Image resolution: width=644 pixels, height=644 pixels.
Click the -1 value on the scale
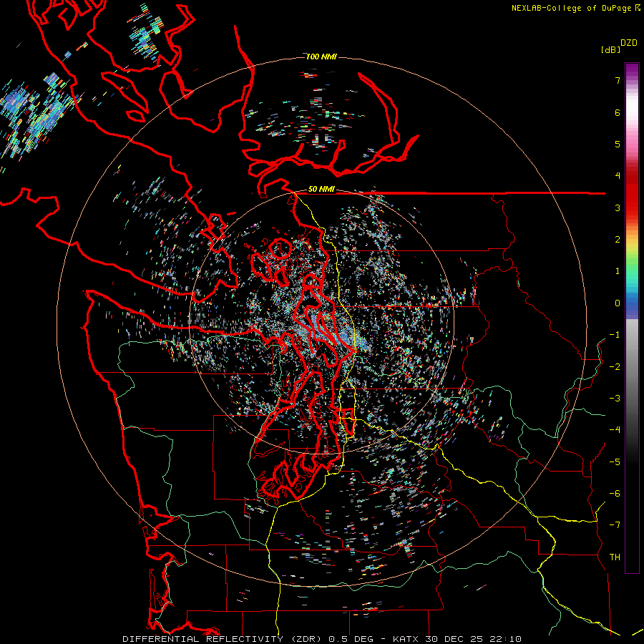[615, 335]
